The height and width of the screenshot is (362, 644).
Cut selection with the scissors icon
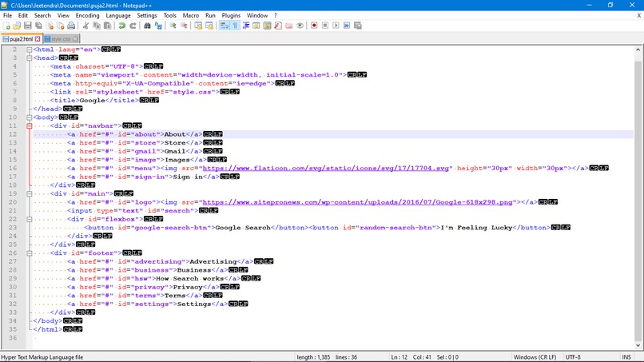click(85, 26)
